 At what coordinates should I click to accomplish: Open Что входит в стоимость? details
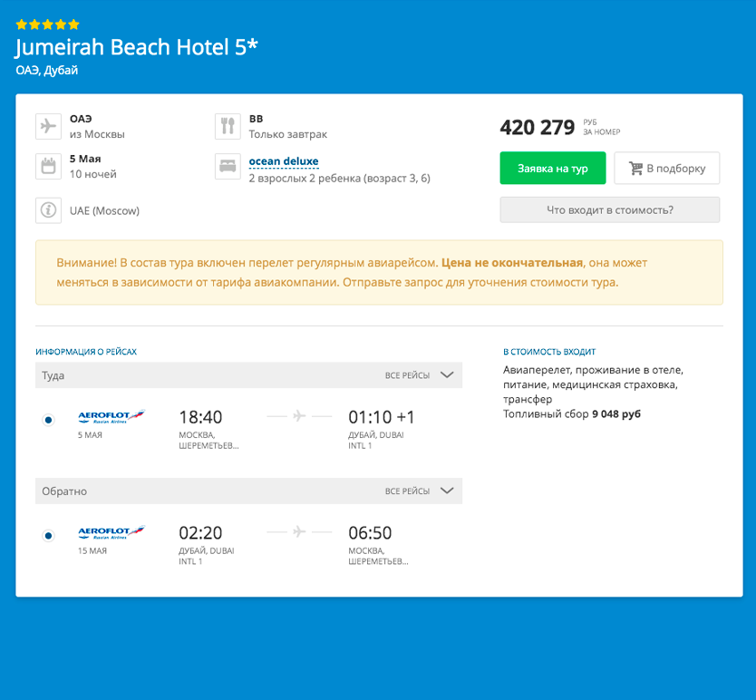(x=609, y=209)
